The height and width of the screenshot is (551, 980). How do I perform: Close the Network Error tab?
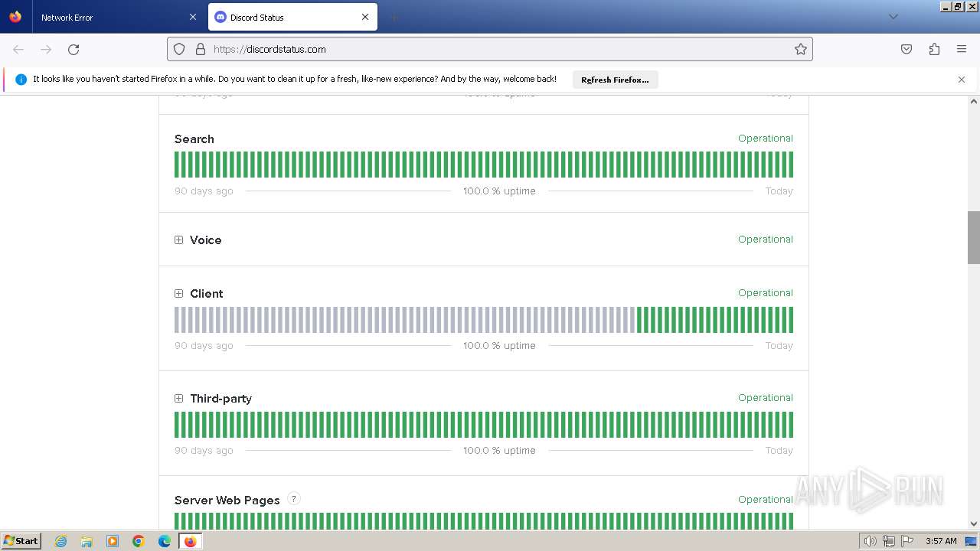193,17
